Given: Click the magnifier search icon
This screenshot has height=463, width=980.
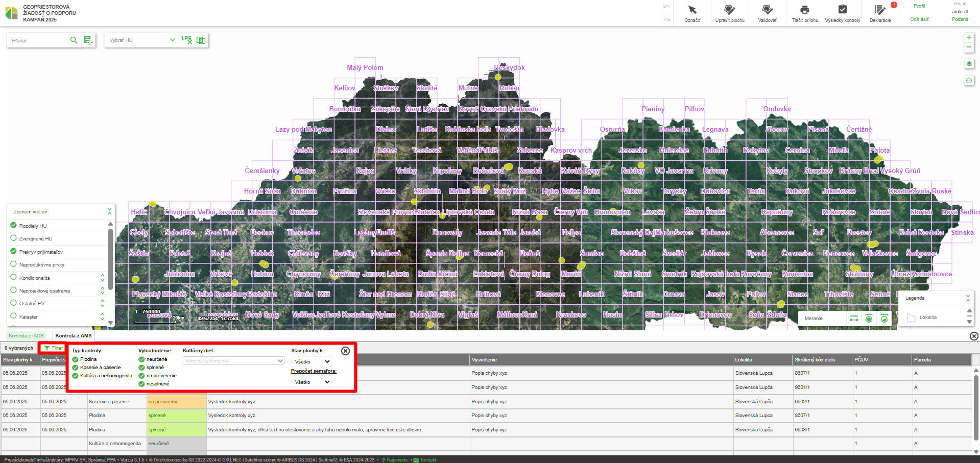Looking at the screenshot, I should [74, 40].
